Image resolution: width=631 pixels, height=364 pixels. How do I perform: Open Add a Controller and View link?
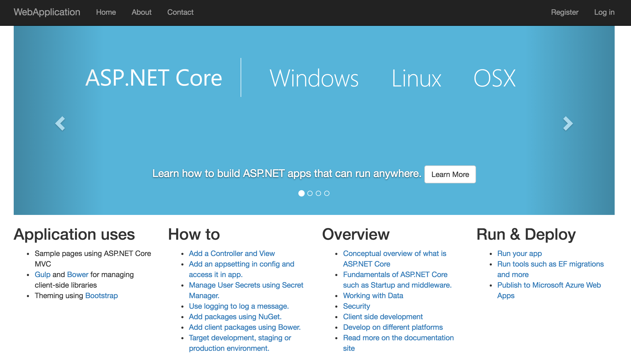point(232,253)
